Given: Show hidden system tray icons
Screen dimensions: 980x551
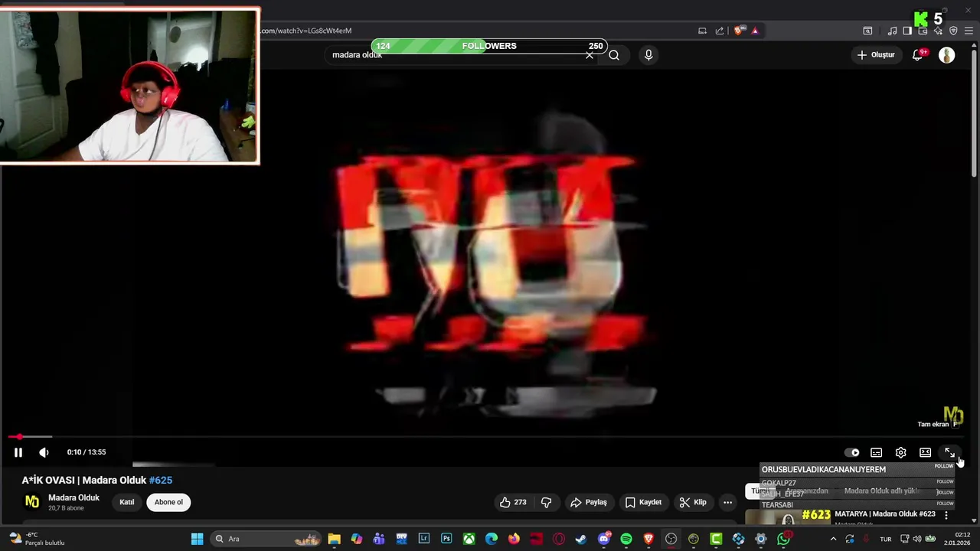Looking at the screenshot, I should [x=833, y=539].
